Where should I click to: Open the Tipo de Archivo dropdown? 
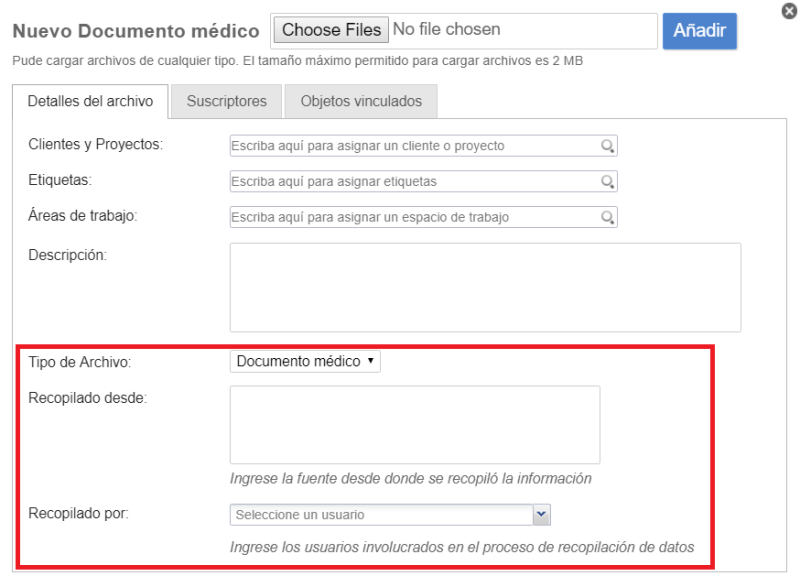(305, 361)
